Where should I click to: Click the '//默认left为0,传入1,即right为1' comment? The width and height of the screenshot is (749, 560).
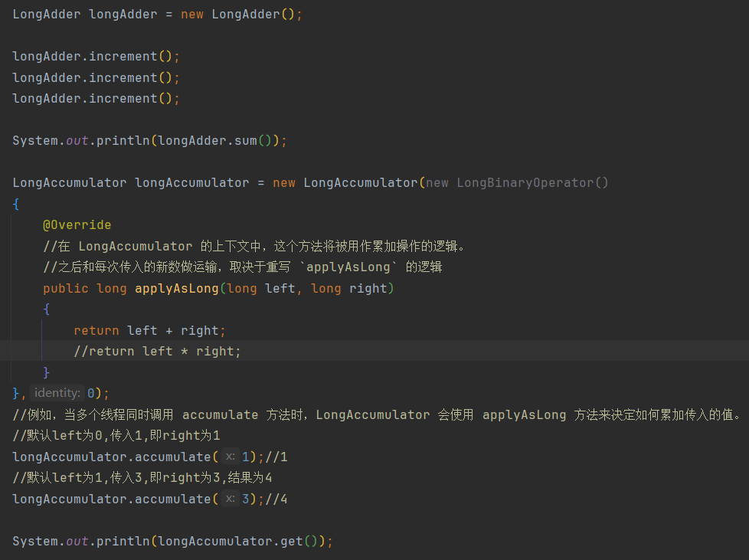pyautogui.click(x=116, y=436)
